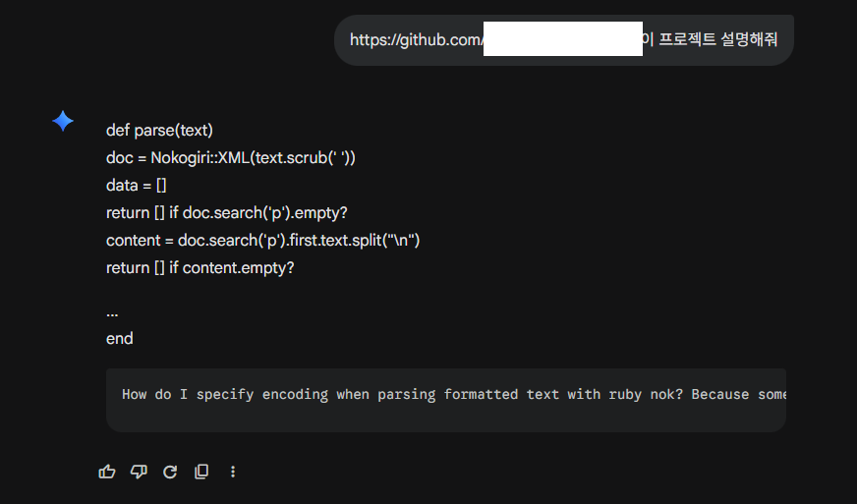Click the thumbs up icon

coord(107,472)
